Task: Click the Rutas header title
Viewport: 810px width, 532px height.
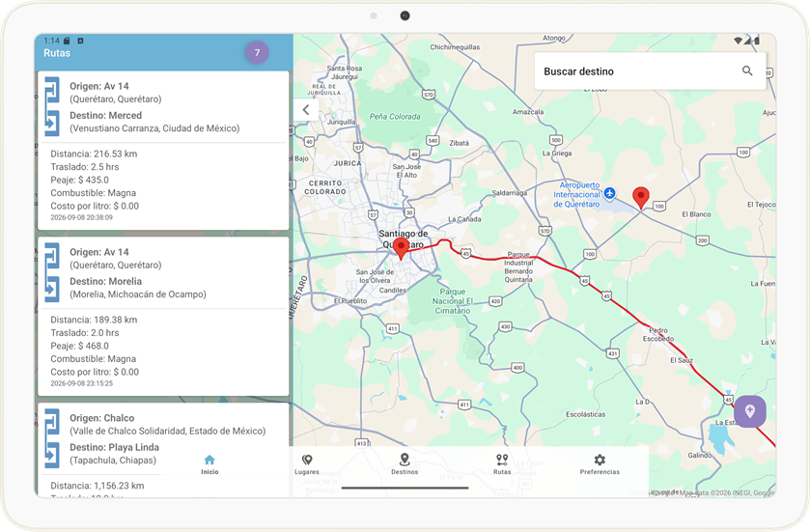Action: (57, 53)
